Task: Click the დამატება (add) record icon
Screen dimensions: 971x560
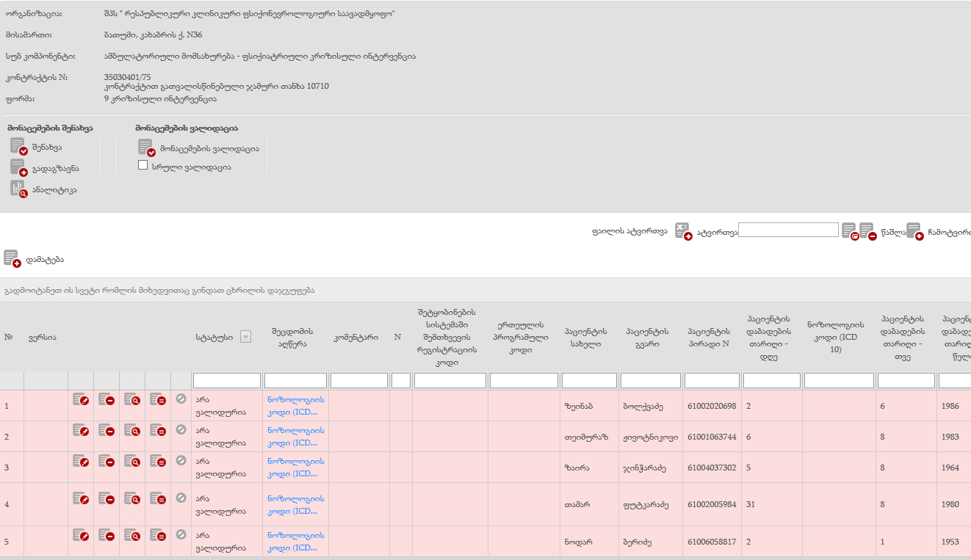Action: pyautogui.click(x=12, y=259)
